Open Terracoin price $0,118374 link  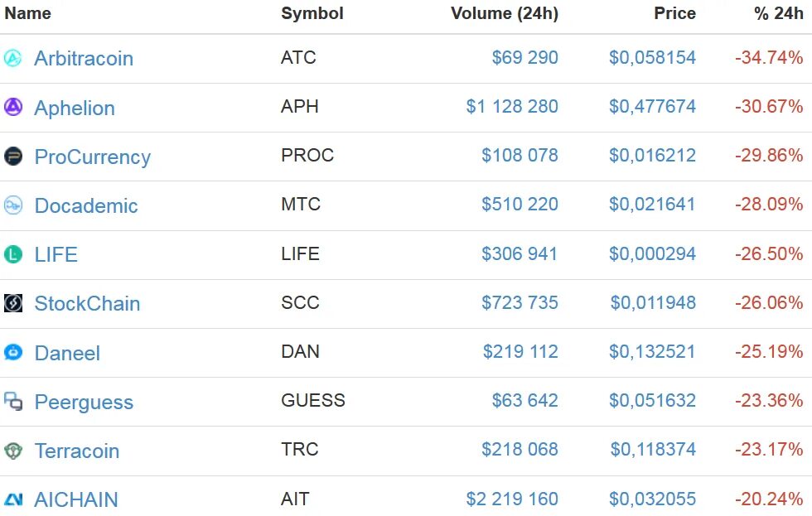coord(653,449)
